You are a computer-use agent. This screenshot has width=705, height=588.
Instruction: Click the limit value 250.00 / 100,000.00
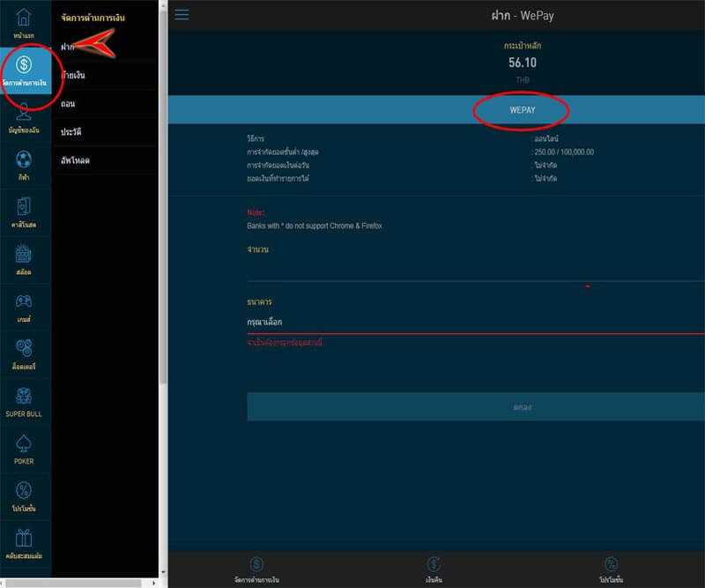(x=564, y=152)
